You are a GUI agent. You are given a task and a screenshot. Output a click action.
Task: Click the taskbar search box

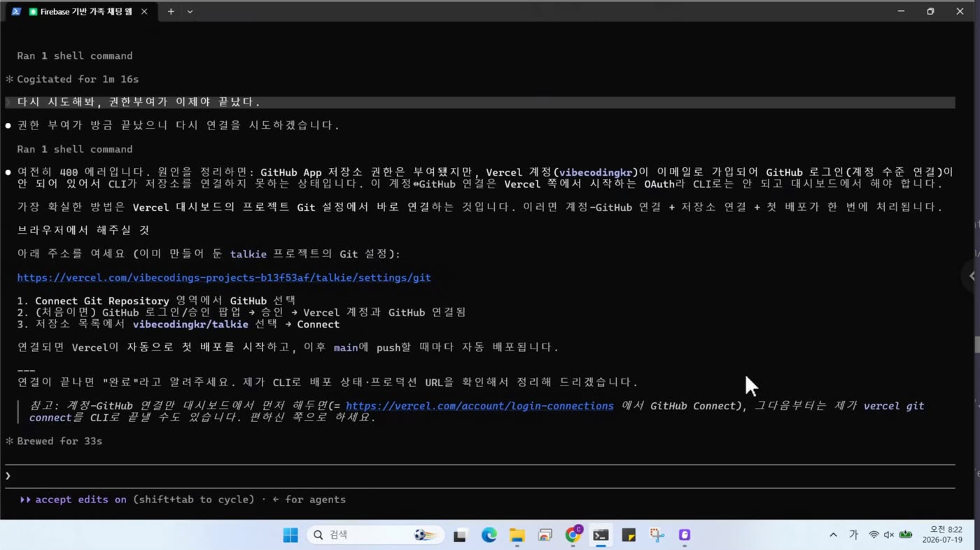pos(375,535)
